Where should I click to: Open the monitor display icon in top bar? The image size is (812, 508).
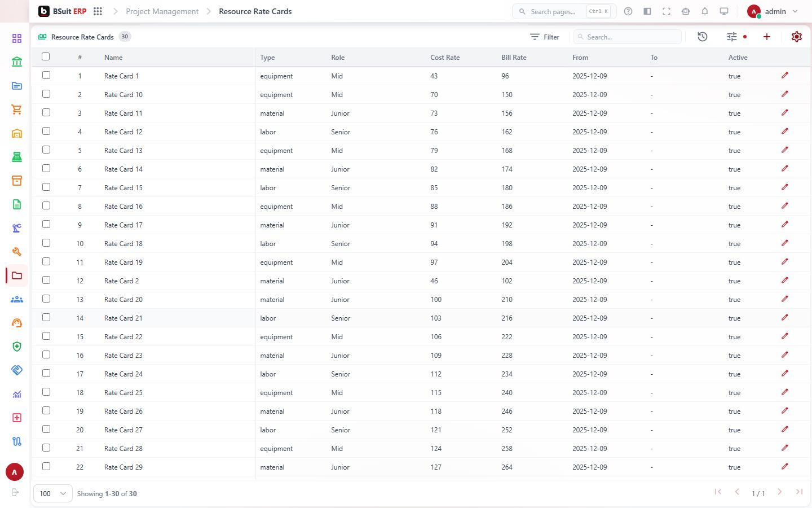(x=724, y=11)
